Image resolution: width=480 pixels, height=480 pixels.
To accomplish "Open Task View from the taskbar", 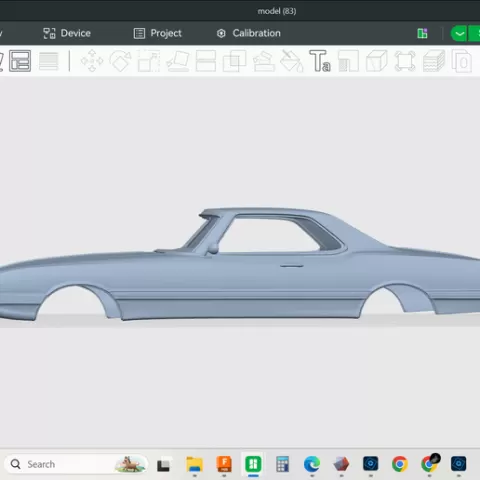I will pyautogui.click(x=163, y=464).
